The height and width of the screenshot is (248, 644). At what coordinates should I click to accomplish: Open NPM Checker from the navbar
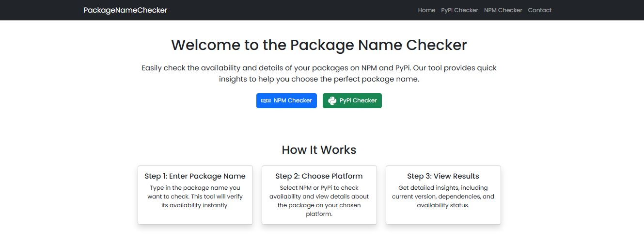[x=503, y=10]
